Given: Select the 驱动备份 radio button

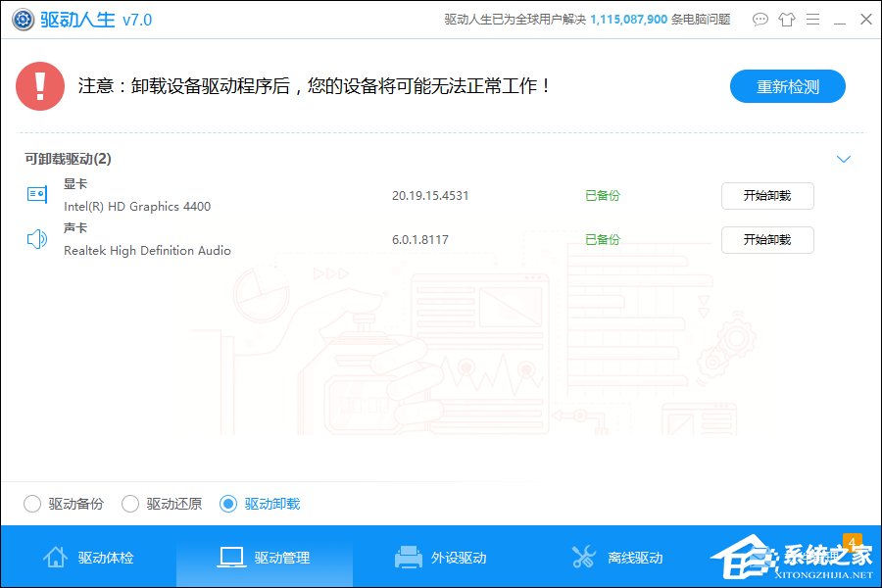Looking at the screenshot, I should pyautogui.click(x=31, y=503).
